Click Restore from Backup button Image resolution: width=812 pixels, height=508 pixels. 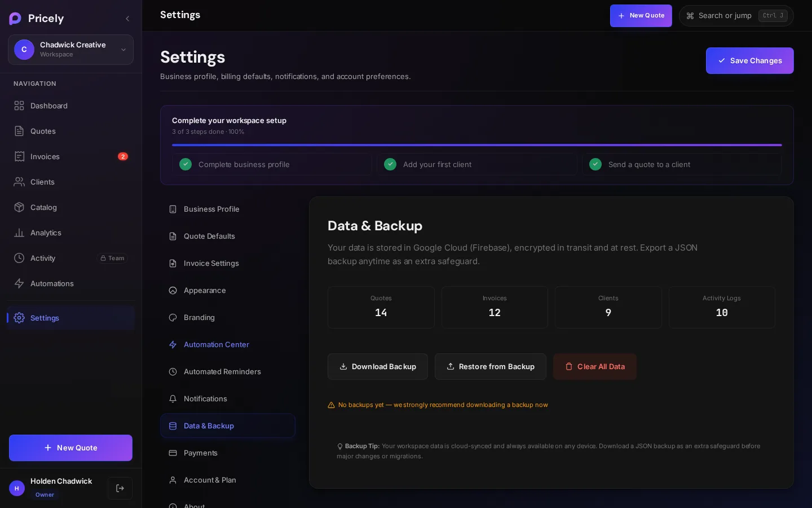(491, 366)
